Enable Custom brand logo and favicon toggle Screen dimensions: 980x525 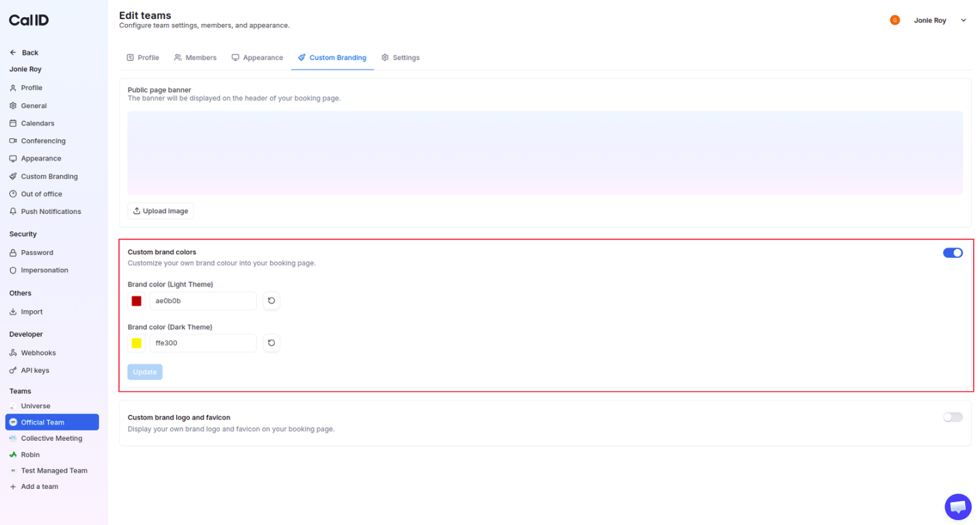tap(953, 417)
